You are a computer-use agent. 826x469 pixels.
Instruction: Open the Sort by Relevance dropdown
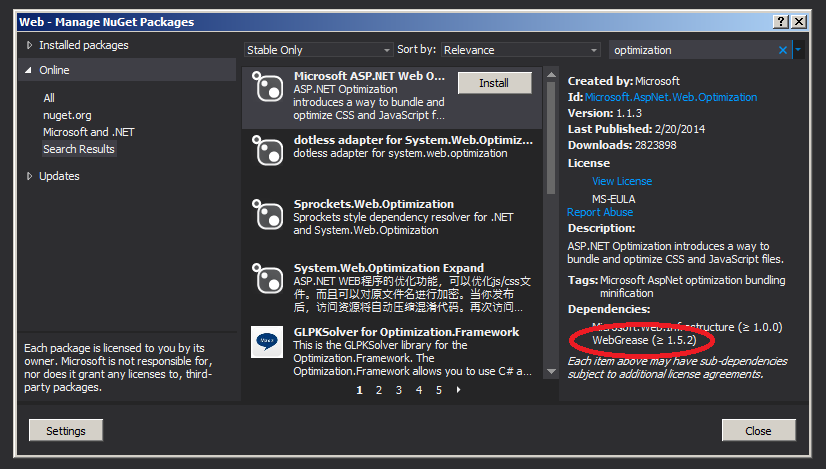tap(520, 50)
